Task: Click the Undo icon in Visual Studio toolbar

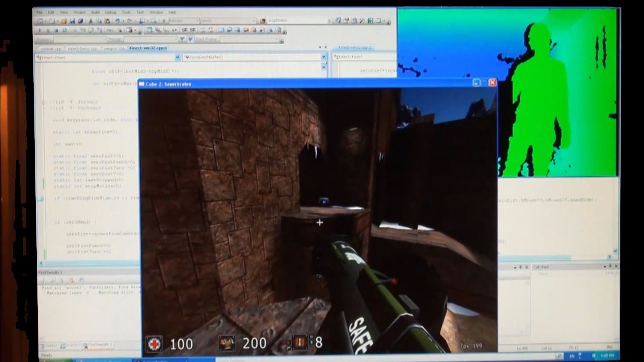Action: [x=117, y=20]
